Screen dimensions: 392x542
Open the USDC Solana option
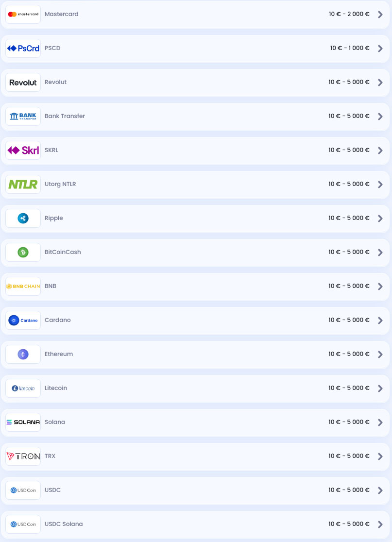(380, 524)
